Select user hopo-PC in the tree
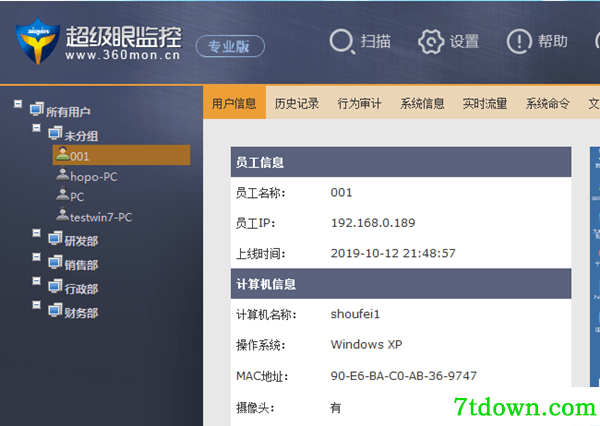This screenshot has height=426, width=600. point(94,177)
